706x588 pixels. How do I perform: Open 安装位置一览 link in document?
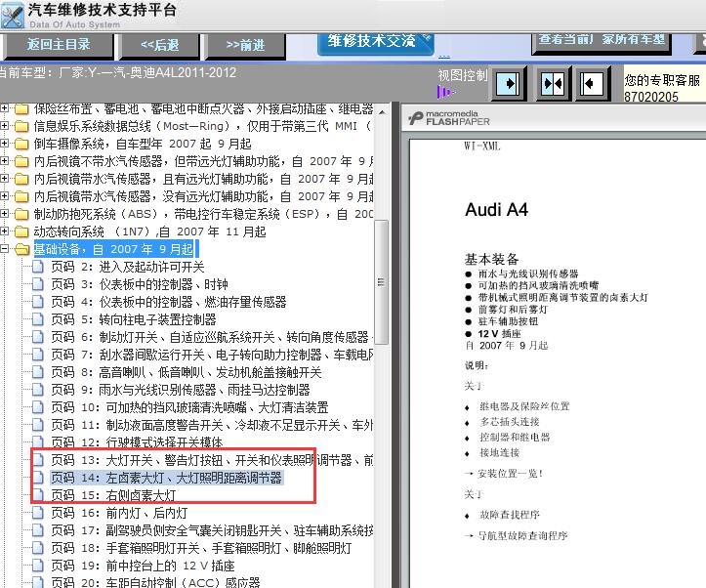click(x=510, y=473)
